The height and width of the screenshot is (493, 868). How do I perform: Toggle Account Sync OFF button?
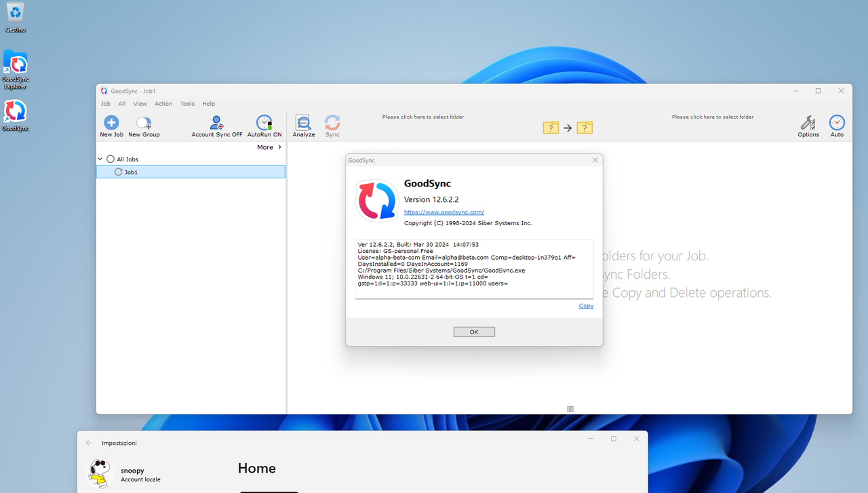click(x=217, y=126)
